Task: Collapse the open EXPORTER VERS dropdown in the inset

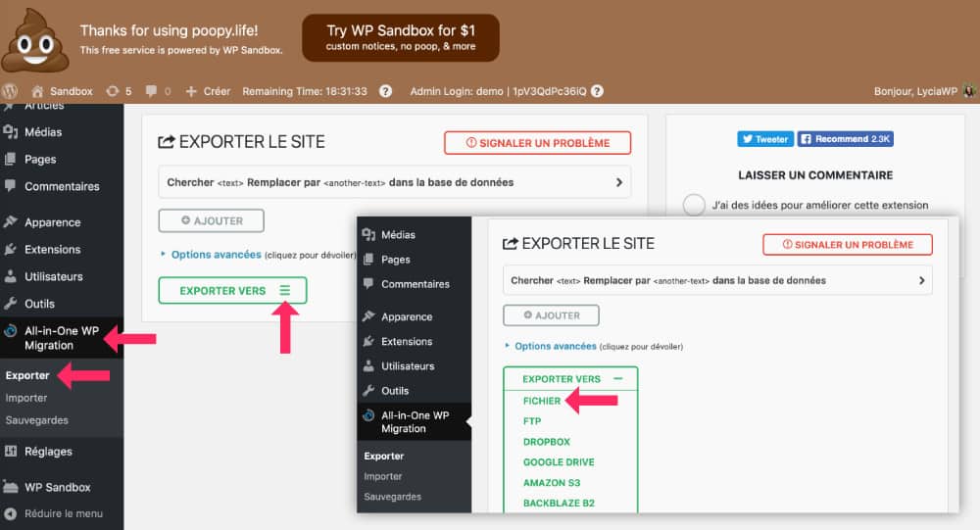Action: click(570, 379)
